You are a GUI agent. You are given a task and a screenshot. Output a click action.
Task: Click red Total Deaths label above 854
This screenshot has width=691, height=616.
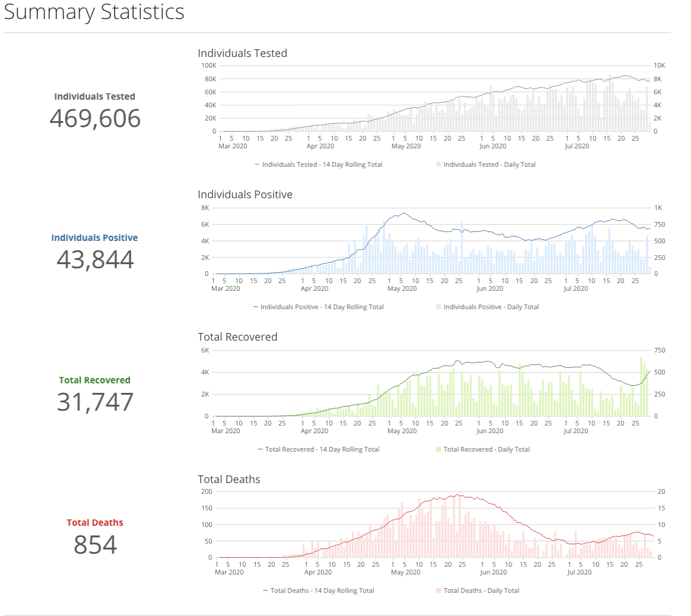click(x=94, y=523)
